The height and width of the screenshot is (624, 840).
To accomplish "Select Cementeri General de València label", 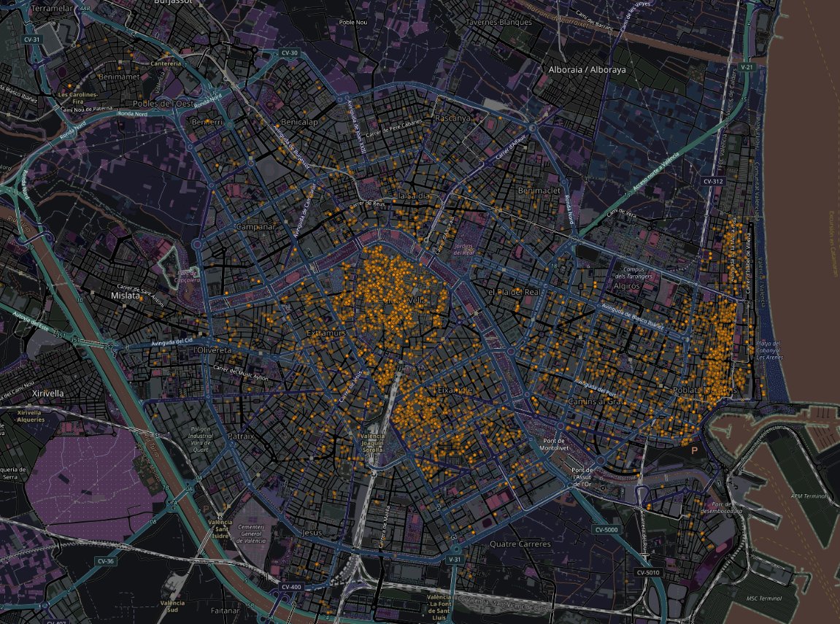I will pyautogui.click(x=251, y=534).
